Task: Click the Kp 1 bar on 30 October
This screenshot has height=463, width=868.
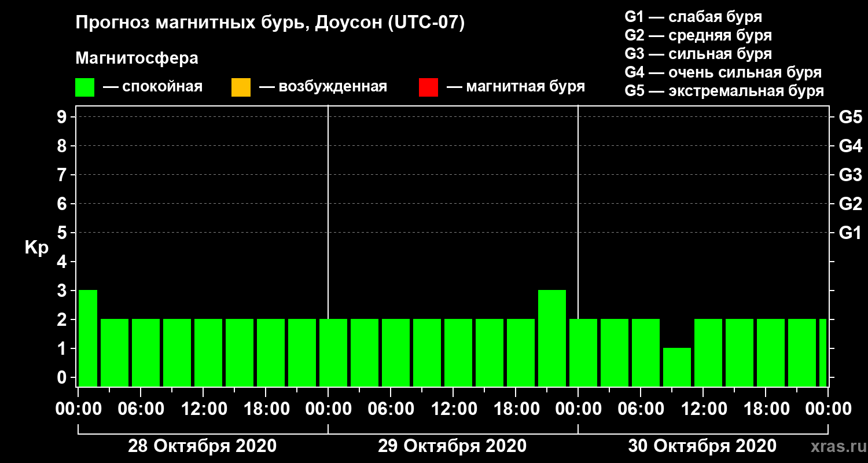Action: point(677,367)
